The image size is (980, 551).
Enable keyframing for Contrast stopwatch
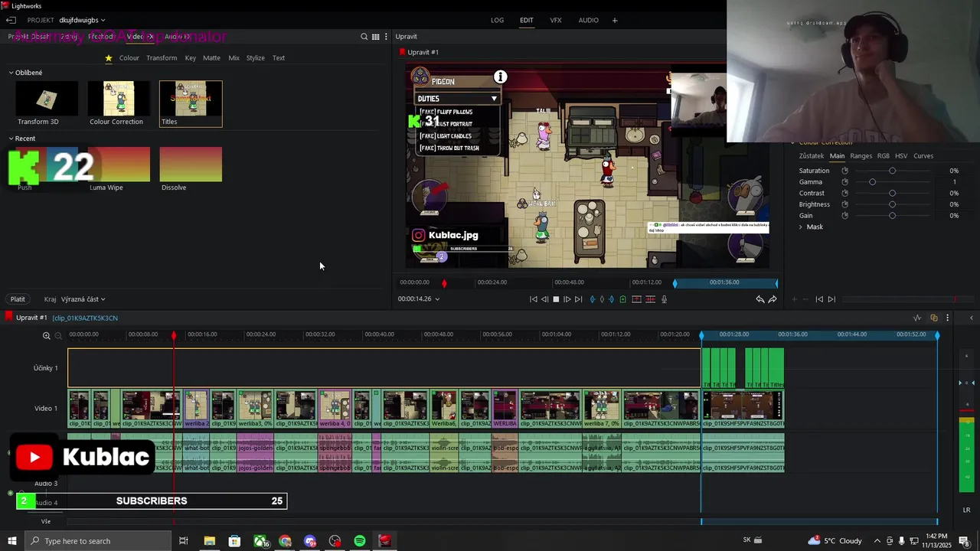pyautogui.click(x=845, y=194)
